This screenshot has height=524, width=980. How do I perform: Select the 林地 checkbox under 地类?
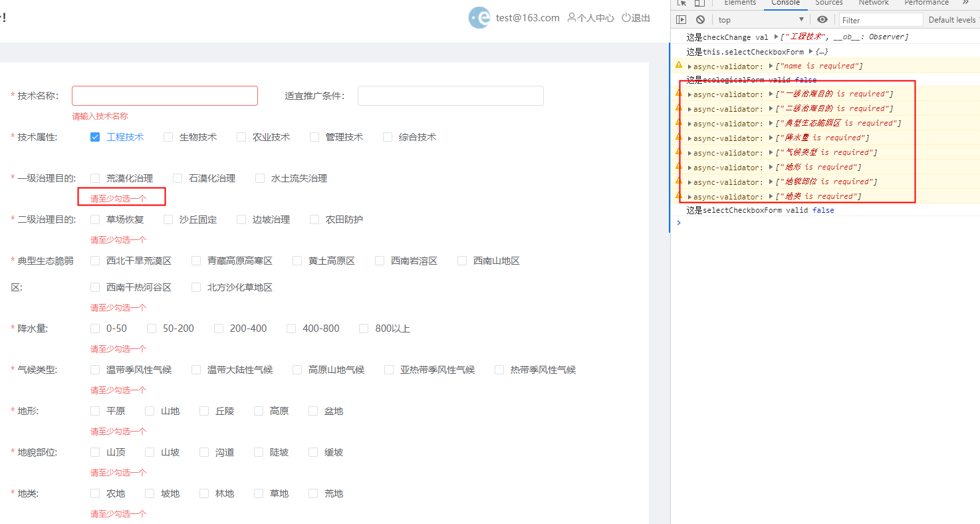[x=204, y=493]
